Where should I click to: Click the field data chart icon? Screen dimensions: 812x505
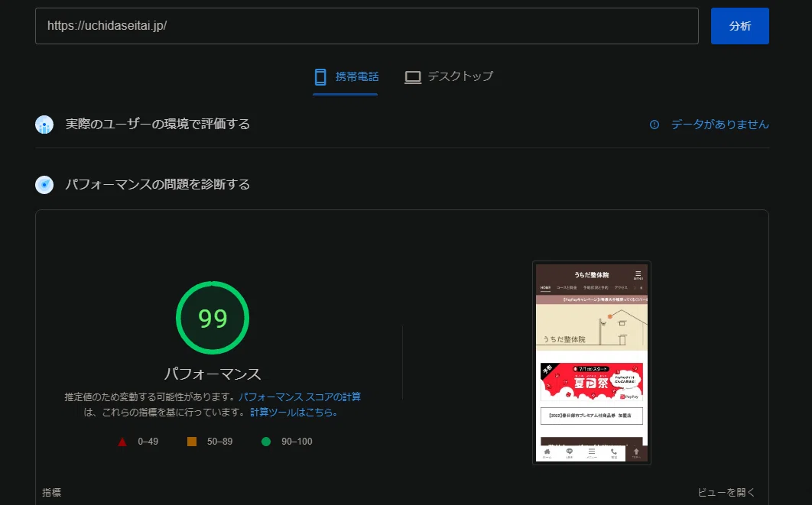coord(44,125)
